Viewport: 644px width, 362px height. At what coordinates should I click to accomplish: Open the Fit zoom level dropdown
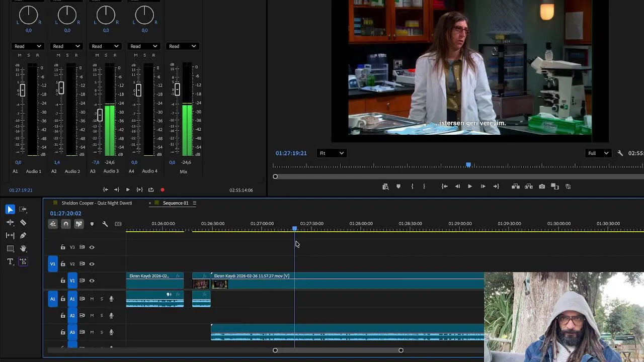tap(332, 153)
